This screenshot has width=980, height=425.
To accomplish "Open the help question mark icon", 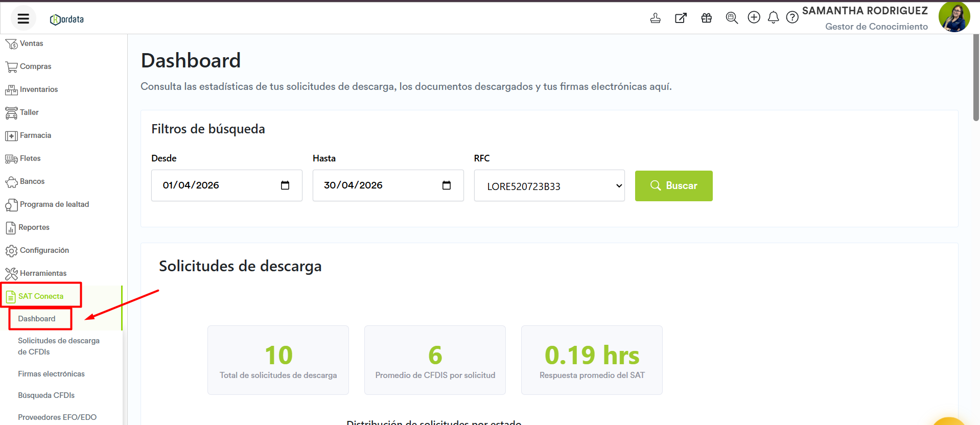I will [x=792, y=18].
